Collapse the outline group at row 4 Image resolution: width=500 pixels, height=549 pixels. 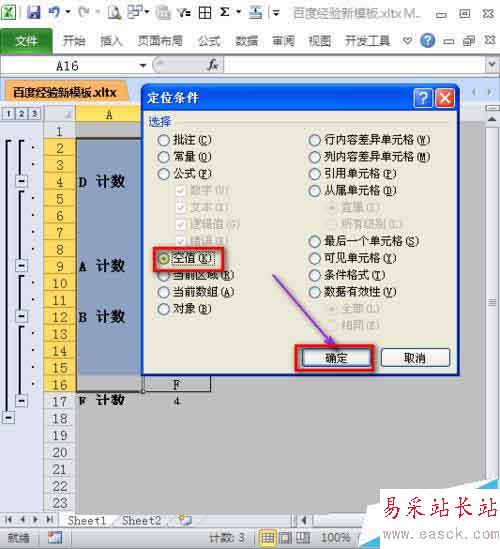pos(21,181)
